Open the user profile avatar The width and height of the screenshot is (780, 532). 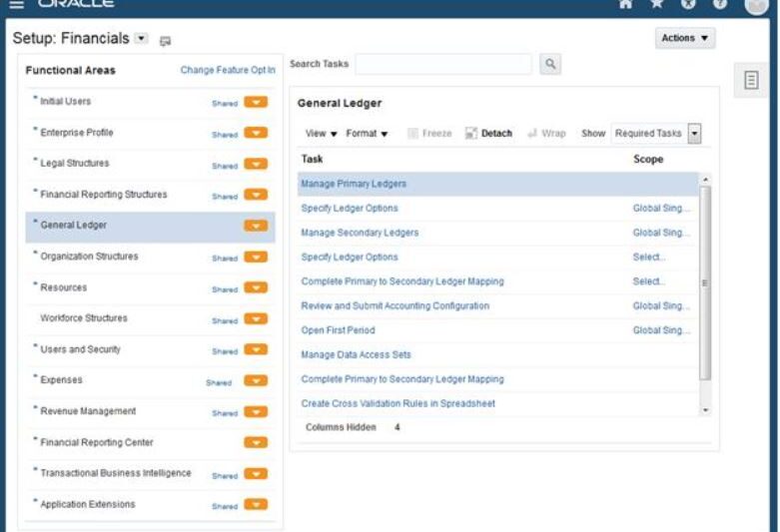756,5
